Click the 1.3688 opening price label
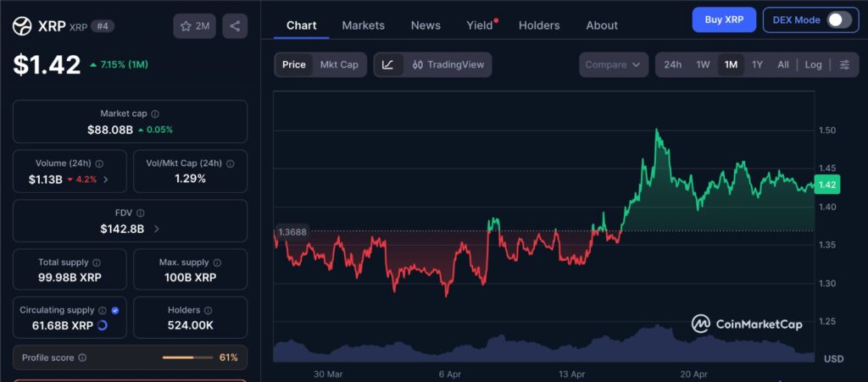This screenshot has height=382, width=868. [x=292, y=232]
